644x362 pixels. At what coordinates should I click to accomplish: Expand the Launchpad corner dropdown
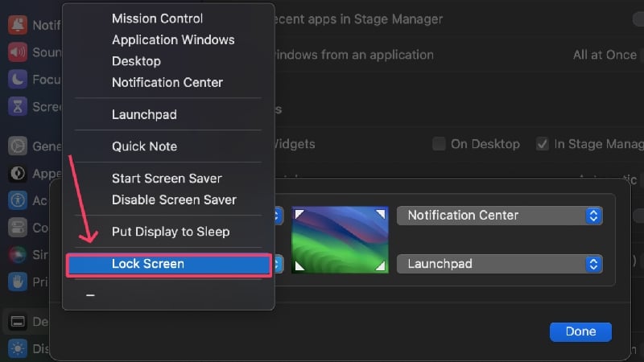pyautogui.click(x=500, y=264)
